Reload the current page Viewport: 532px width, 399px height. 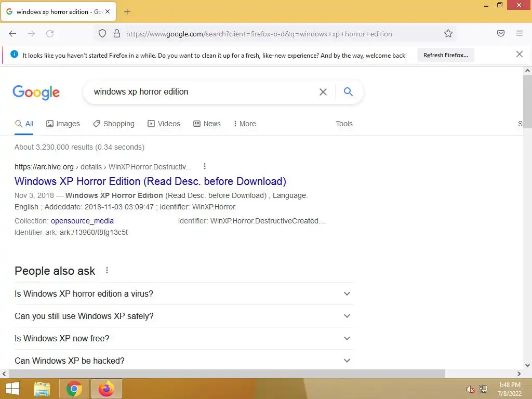tap(50, 34)
